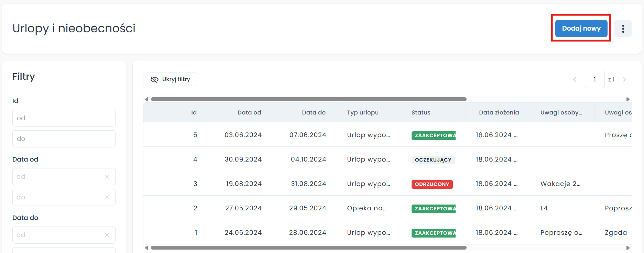644x253 pixels.
Task: Hide filters with Ukryj filtry button
Action: coord(170,79)
